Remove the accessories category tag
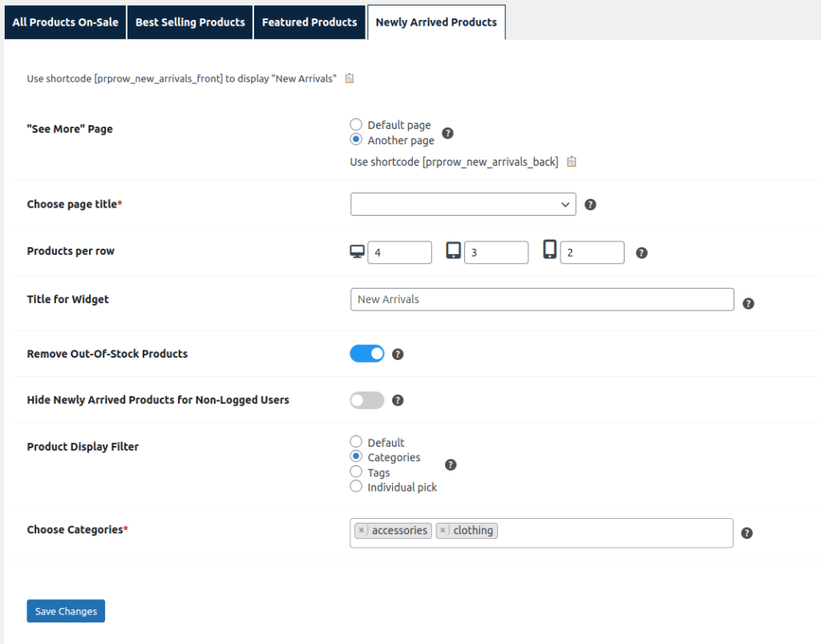This screenshot has width=821, height=644. [x=362, y=531]
